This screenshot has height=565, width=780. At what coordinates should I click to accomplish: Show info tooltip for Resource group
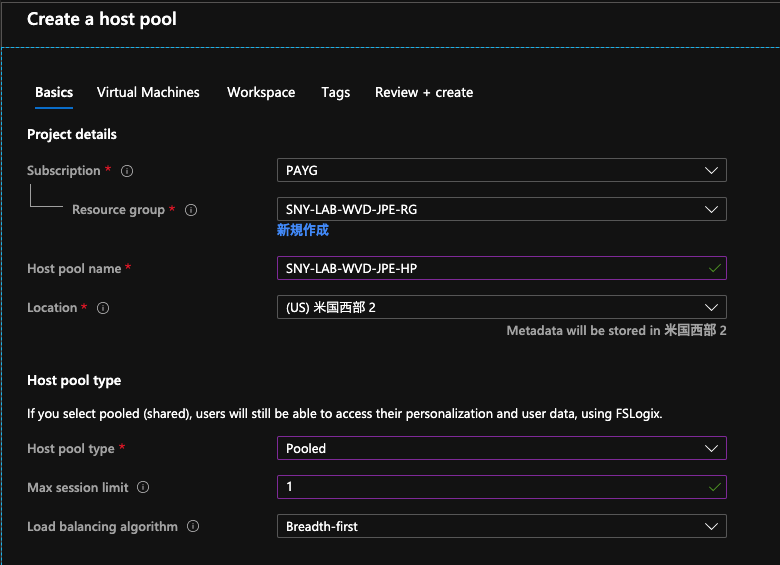[191, 210]
